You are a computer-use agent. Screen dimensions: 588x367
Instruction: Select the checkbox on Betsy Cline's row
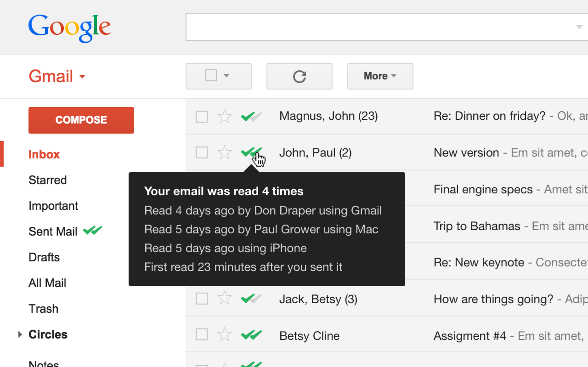(201, 335)
